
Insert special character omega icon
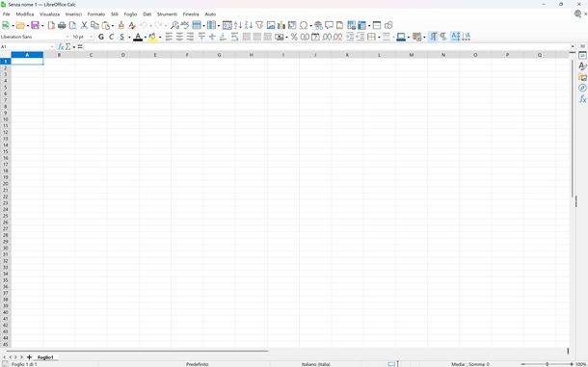coord(304,25)
